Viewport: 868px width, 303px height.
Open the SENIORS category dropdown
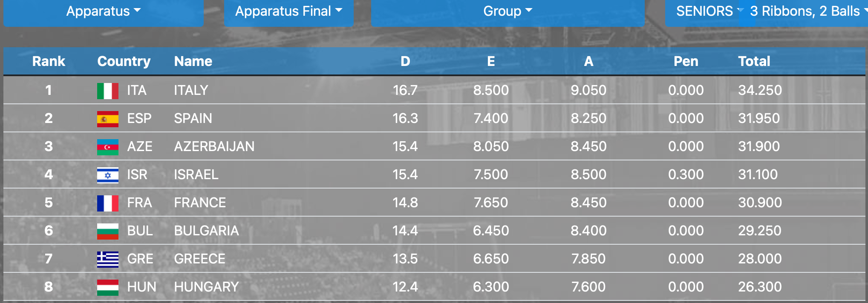[707, 11]
